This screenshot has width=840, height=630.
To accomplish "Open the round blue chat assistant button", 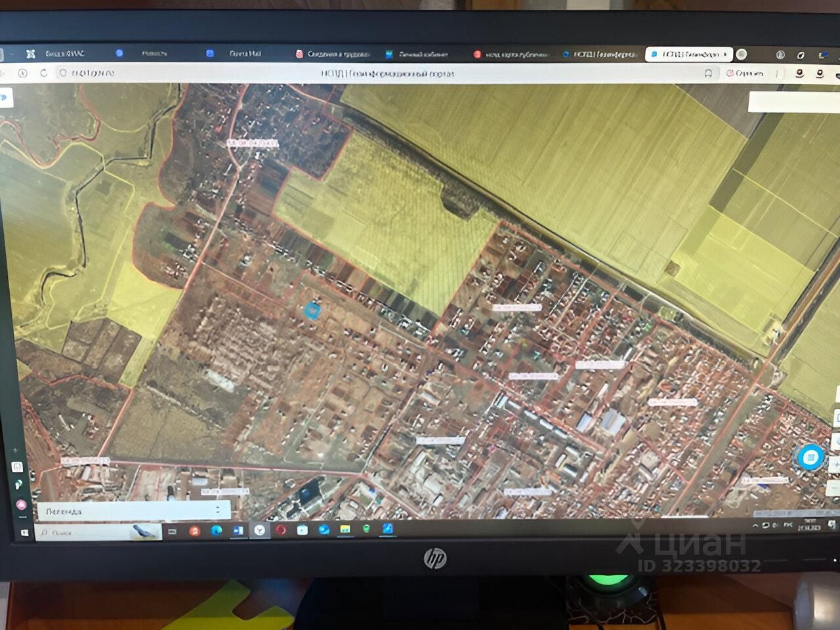I will 812,457.
